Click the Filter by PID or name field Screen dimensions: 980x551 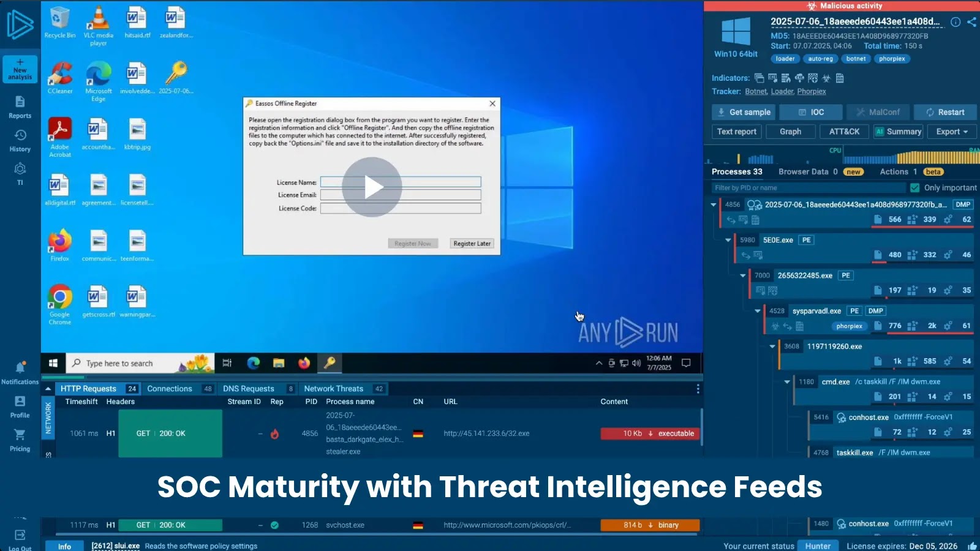[809, 188]
